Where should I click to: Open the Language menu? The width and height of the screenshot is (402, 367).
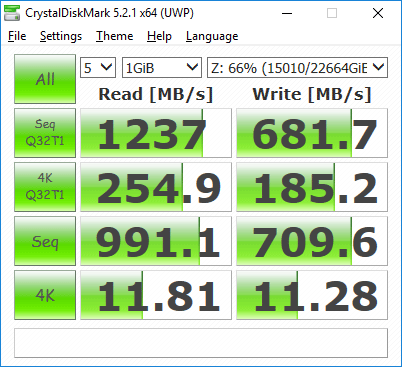pyautogui.click(x=212, y=36)
